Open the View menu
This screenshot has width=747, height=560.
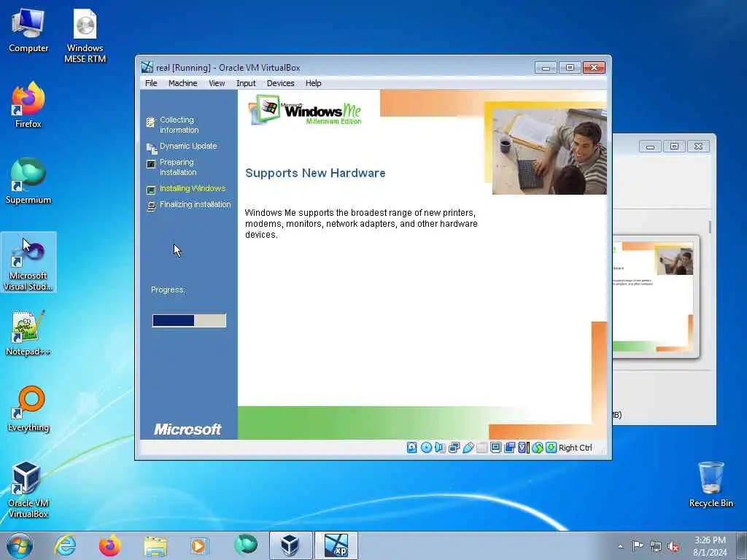[x=217, y=83]
